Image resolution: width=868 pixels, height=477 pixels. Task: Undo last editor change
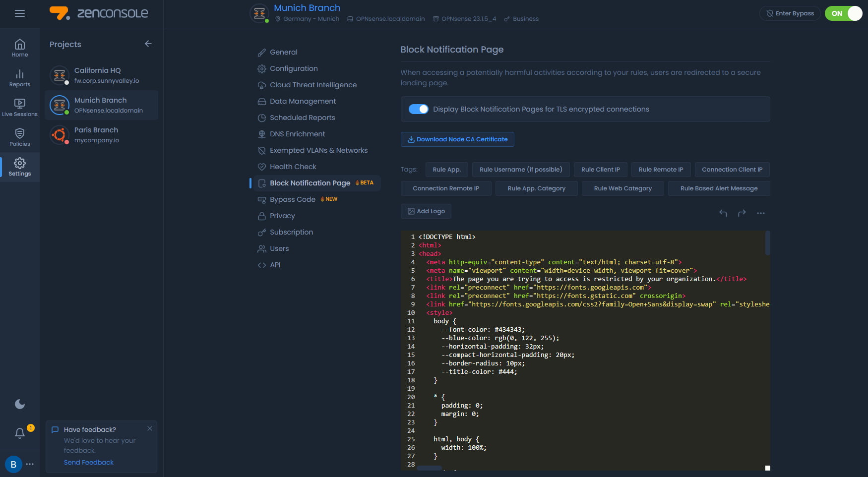(x=723, y=213)
